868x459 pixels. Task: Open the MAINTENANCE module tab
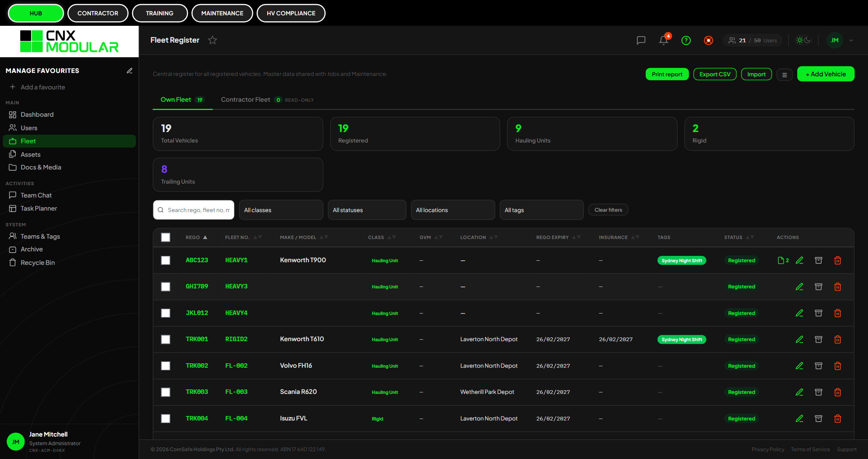[x=222, y=13]
